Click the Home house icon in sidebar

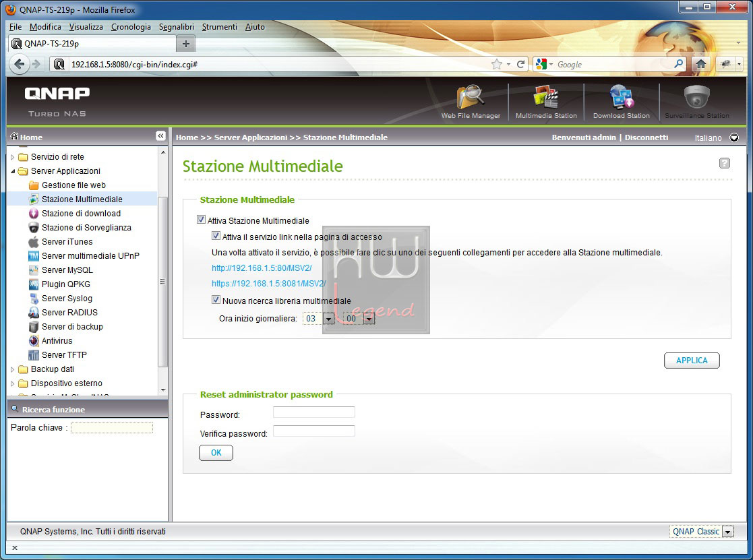(x=14, y=136)
